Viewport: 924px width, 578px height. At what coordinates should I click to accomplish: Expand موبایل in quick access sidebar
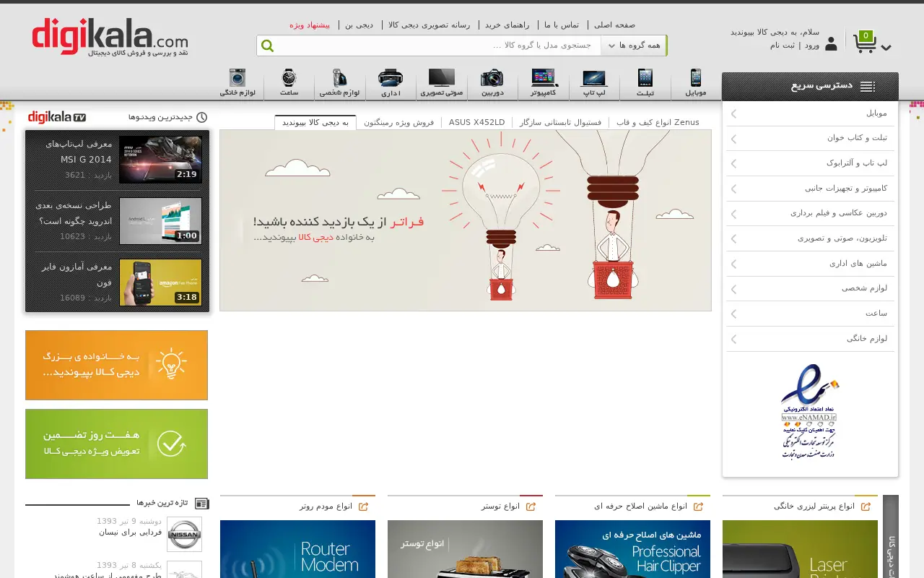click(810, 113)
